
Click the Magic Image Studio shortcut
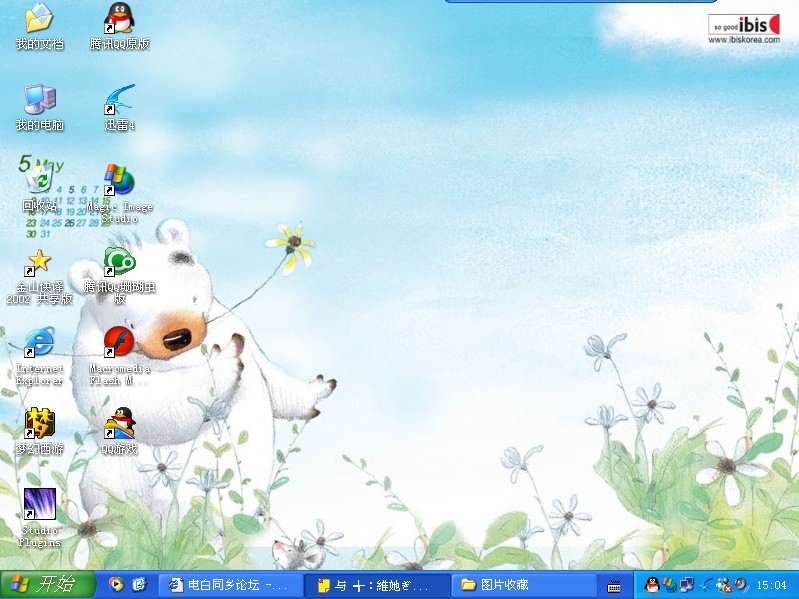(x=119, y=181)
